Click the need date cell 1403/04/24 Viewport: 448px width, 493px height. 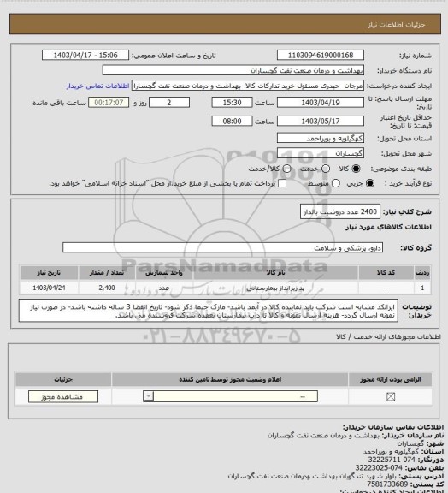pos(49,288)
